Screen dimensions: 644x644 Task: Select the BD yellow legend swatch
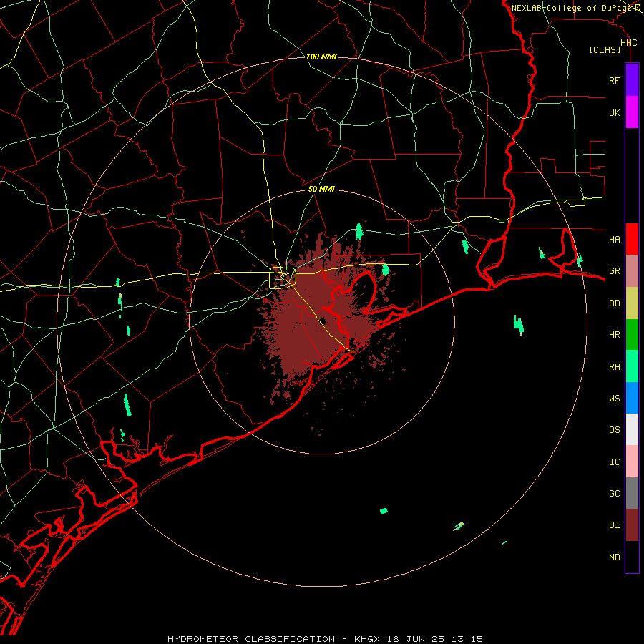[632, 303]
